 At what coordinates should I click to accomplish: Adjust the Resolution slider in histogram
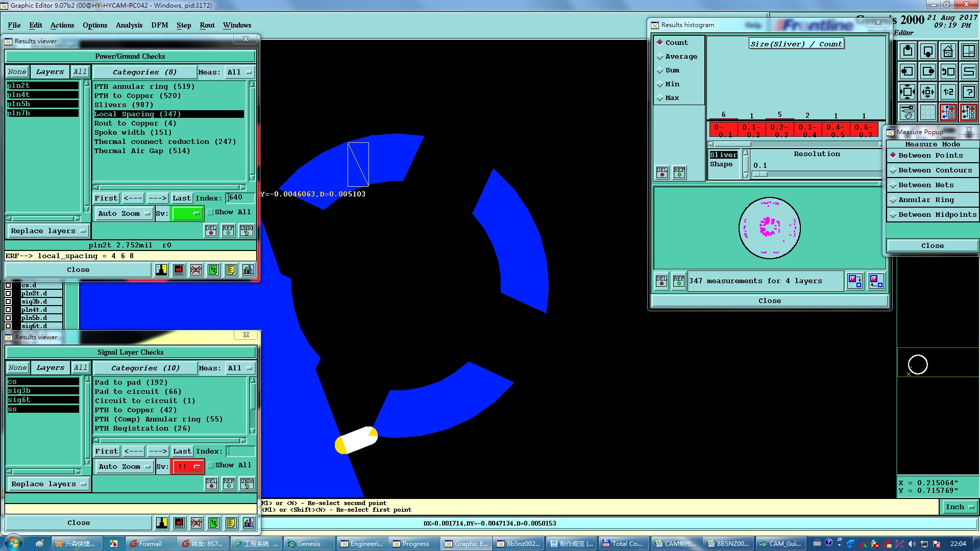coord(761,174)
